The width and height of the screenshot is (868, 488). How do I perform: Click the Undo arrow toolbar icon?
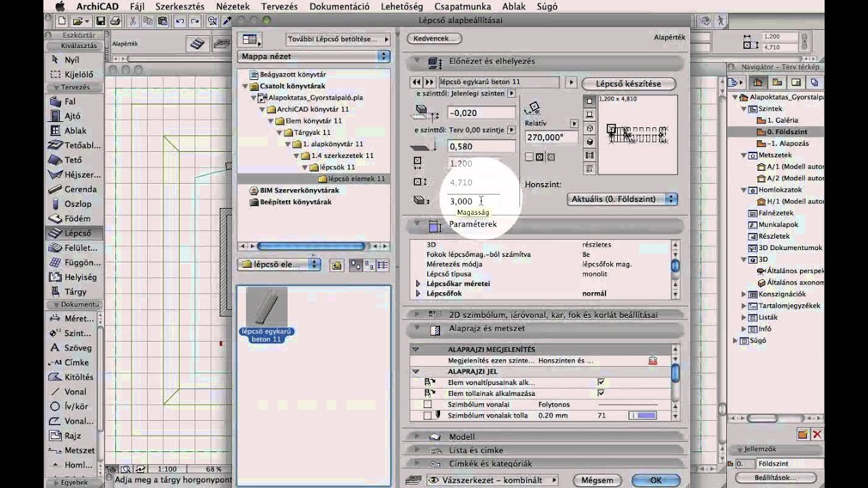(x=180, y=21)
